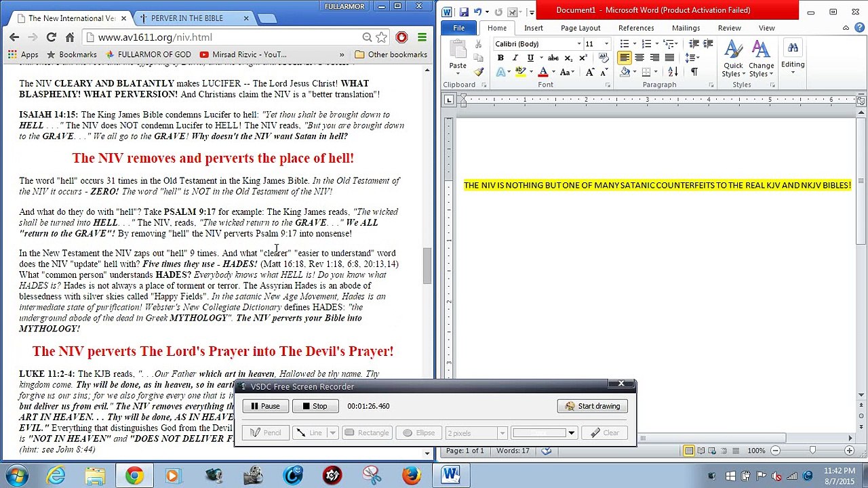The width and height of the screenshot is (868, 488).
Task: Open Internet Explorer from the taskbar
Action: tap(56, 476)
